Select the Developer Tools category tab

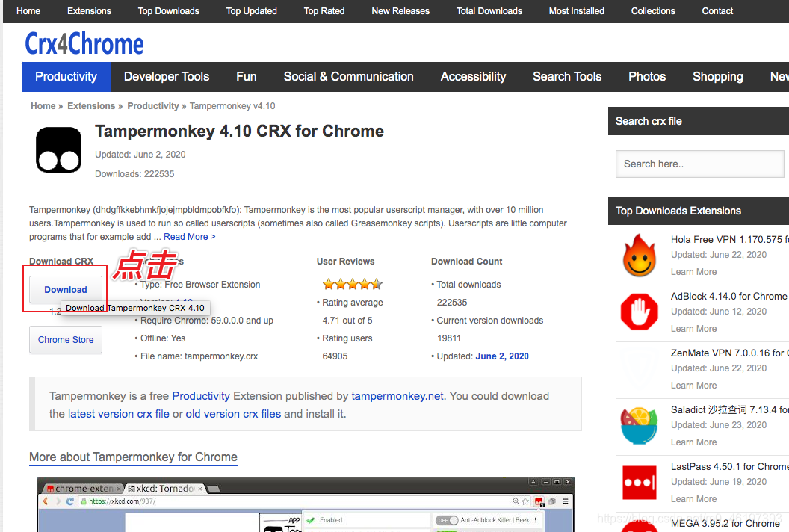[167, 77]
